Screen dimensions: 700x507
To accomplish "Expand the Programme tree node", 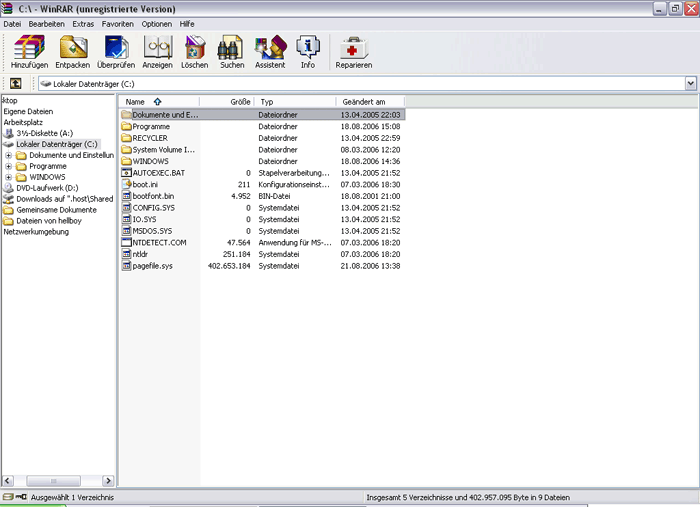I will pyautogui.click(x=9, y=166).
